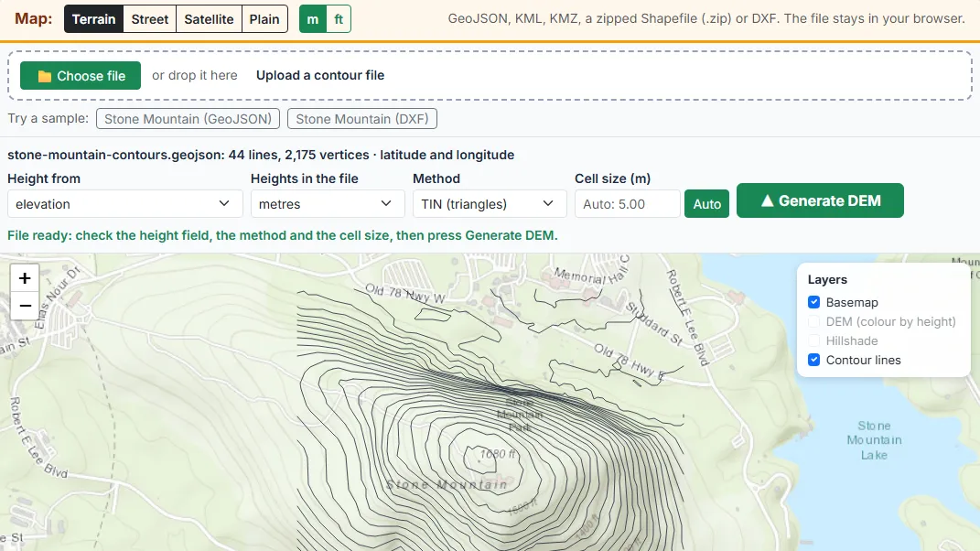Screen dimensions: 980x551
Task: Zoom out on the map
Action: (x=25, y=306)
